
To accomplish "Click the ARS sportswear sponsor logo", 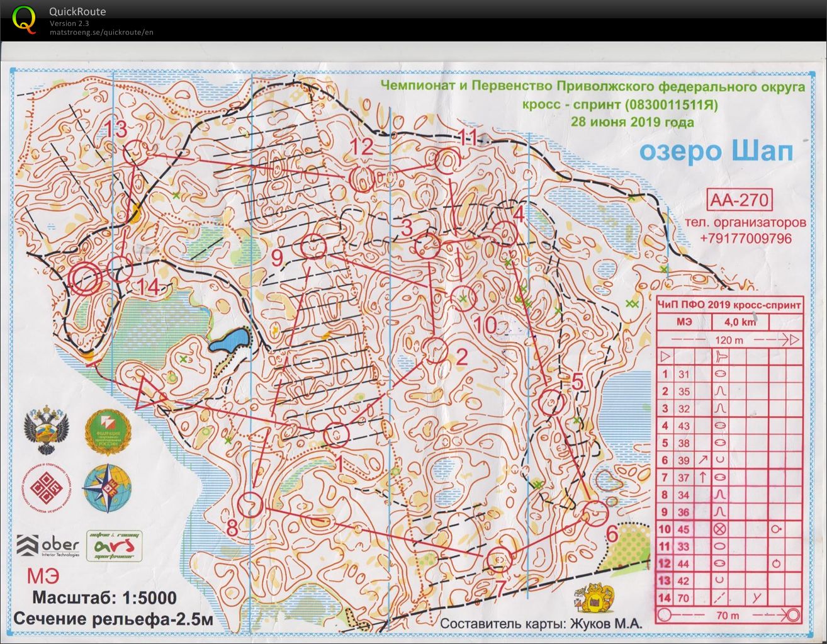I will (114, 545).
